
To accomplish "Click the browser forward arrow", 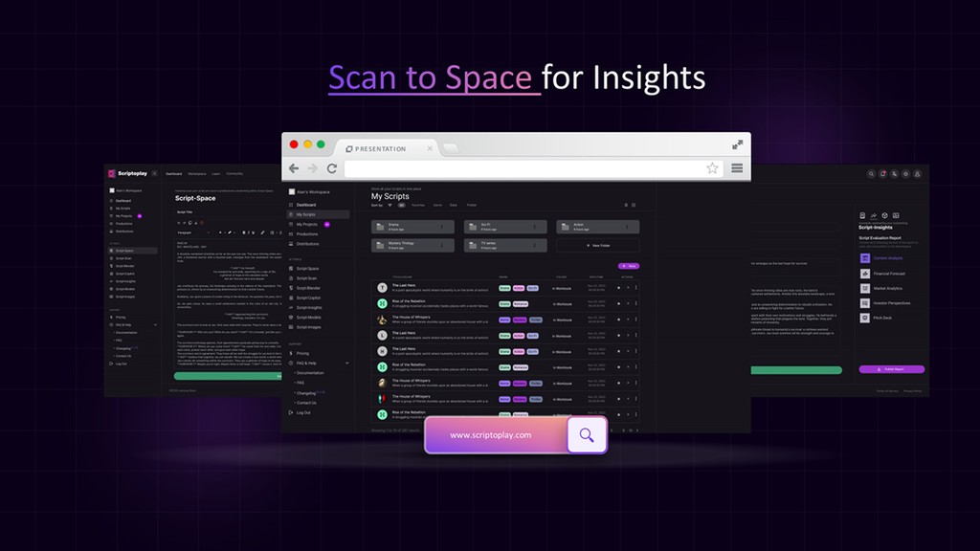I will point(313,168).
